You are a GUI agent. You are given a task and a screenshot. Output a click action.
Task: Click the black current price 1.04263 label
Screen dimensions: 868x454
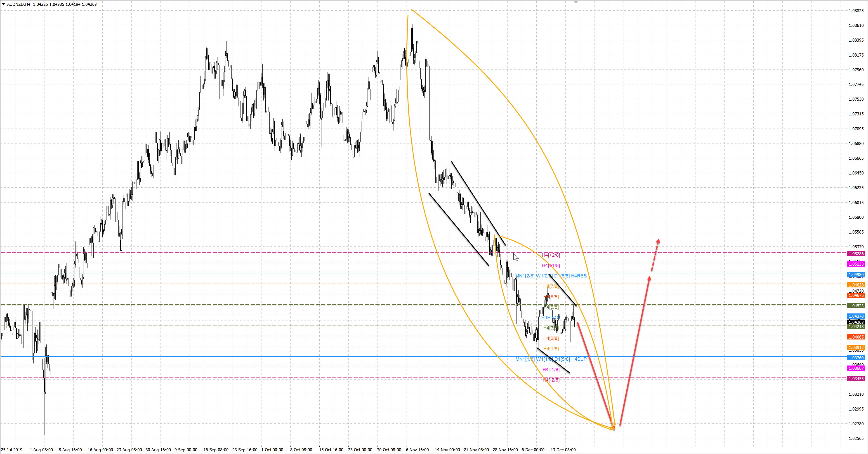[856, 322]
